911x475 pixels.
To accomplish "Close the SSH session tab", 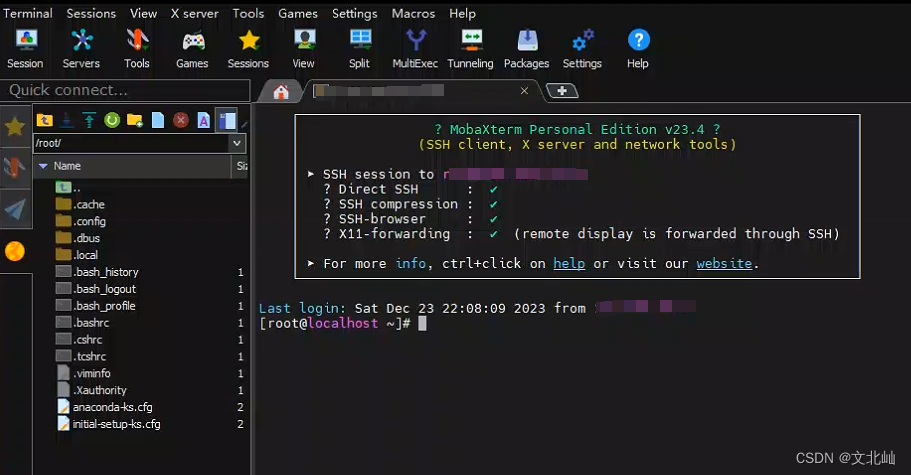I will pyautogui.click(x=524, y=91).
